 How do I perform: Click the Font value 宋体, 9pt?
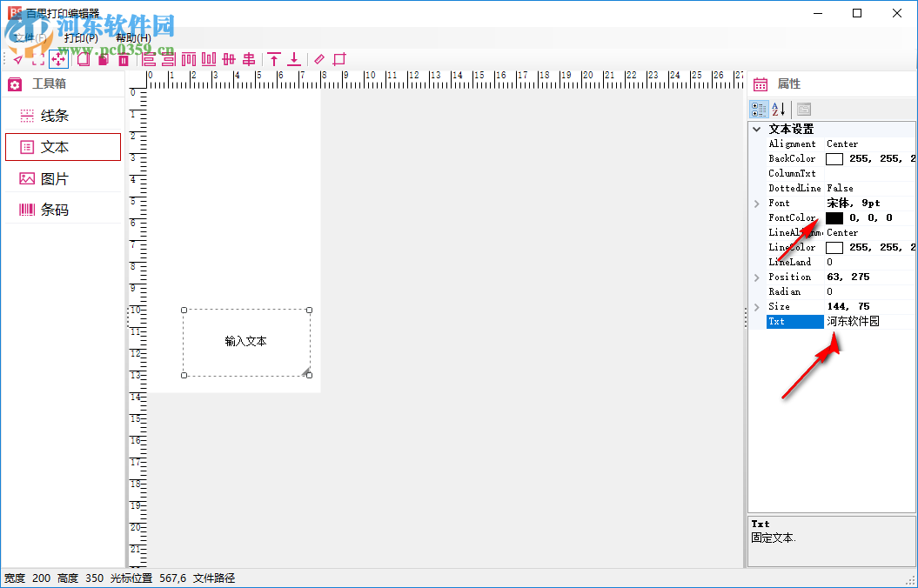[854, 203]
